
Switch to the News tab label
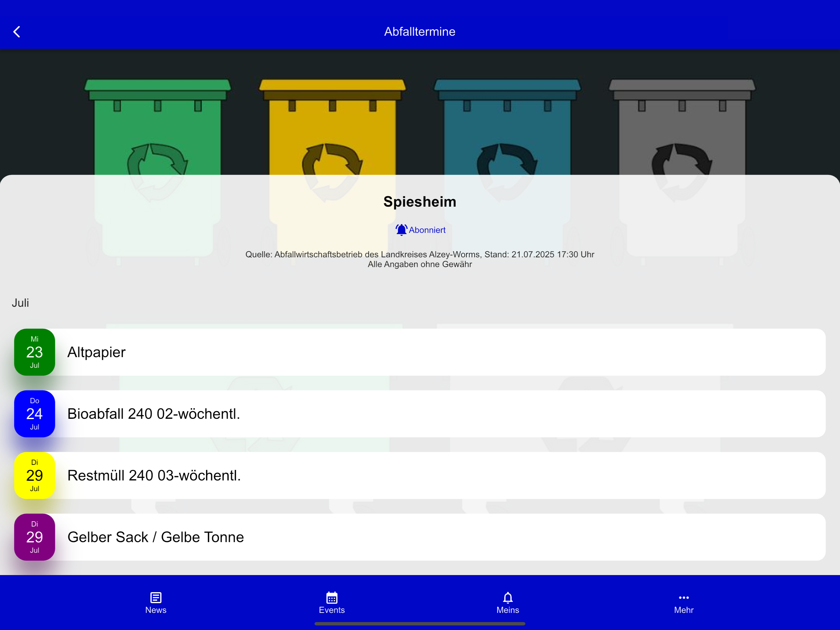pos(156,610)
